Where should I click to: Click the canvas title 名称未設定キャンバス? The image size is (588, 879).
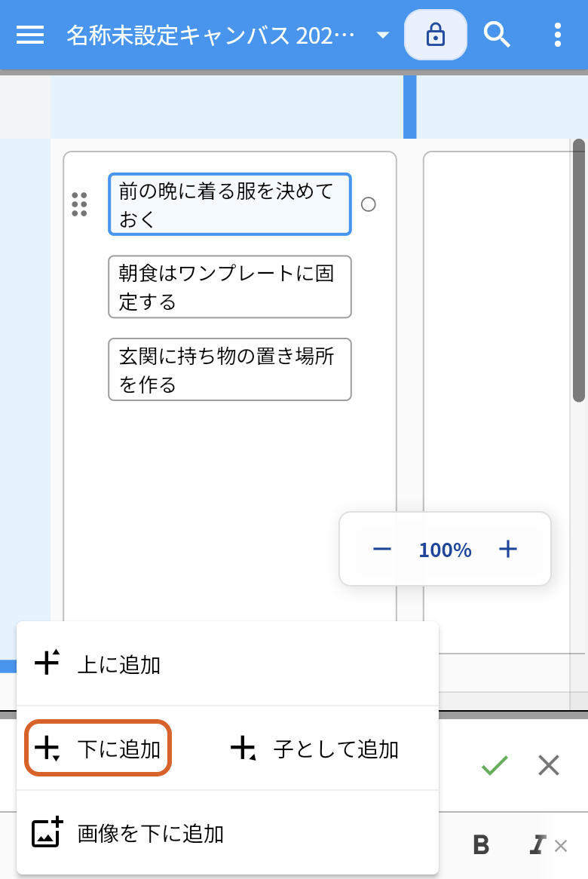pyautogui.click(x=210, y=35)
